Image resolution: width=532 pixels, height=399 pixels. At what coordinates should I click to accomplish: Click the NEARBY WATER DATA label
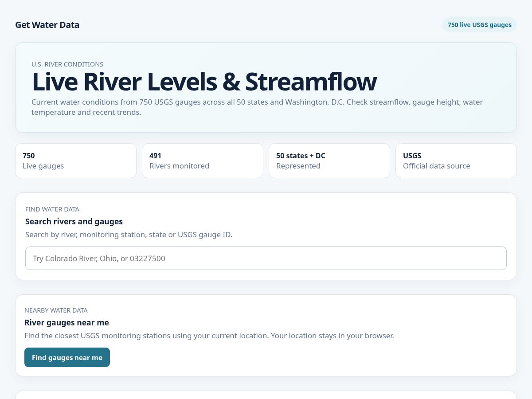(56, 310)
